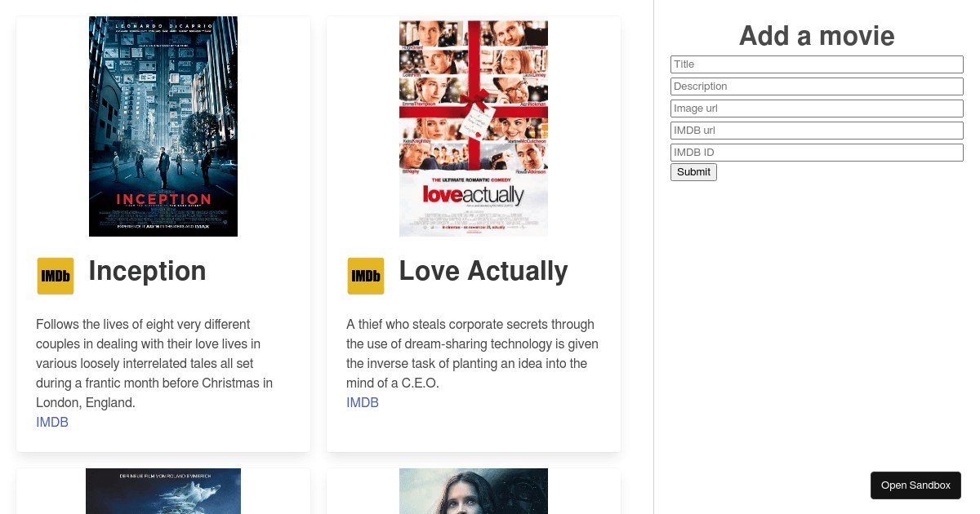980x514 pixels.
Task: Open the IMDB link under Love Actually card
Action: click(x=363, y=402)
